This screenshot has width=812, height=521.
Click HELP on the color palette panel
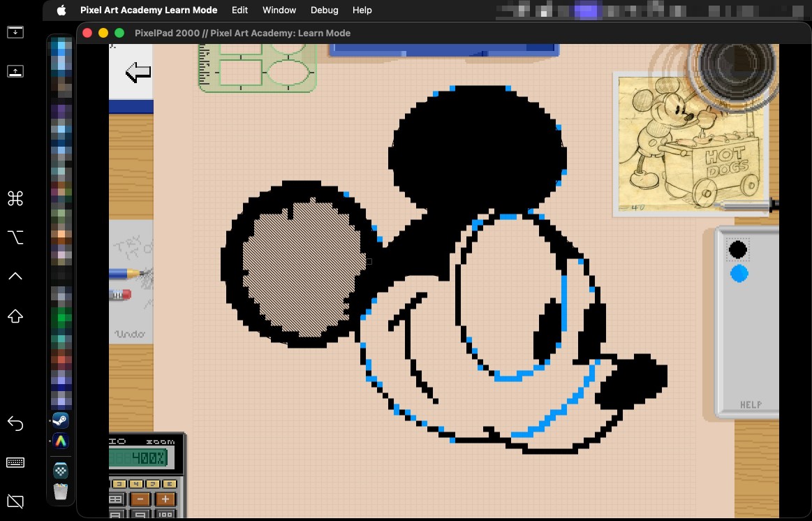pyautogui.click(x=751, y=405)
